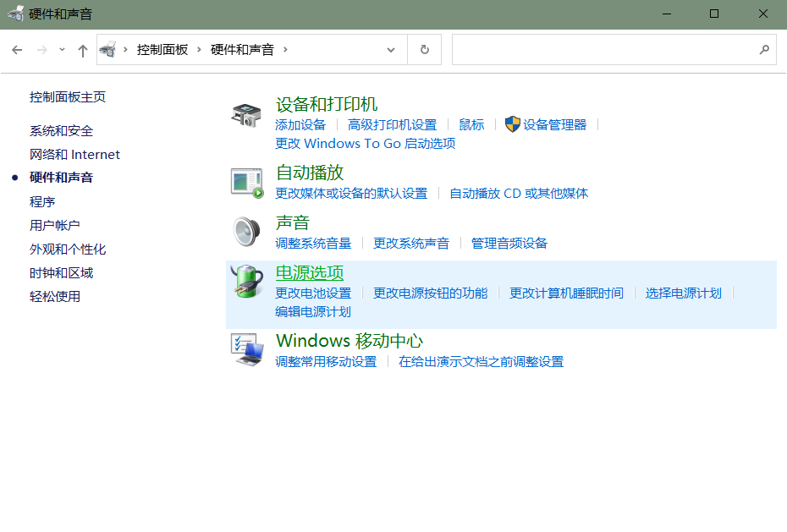Expand chevron after 硬件和声音 breadcrumb
787x532 pixels.
[285, 49]
